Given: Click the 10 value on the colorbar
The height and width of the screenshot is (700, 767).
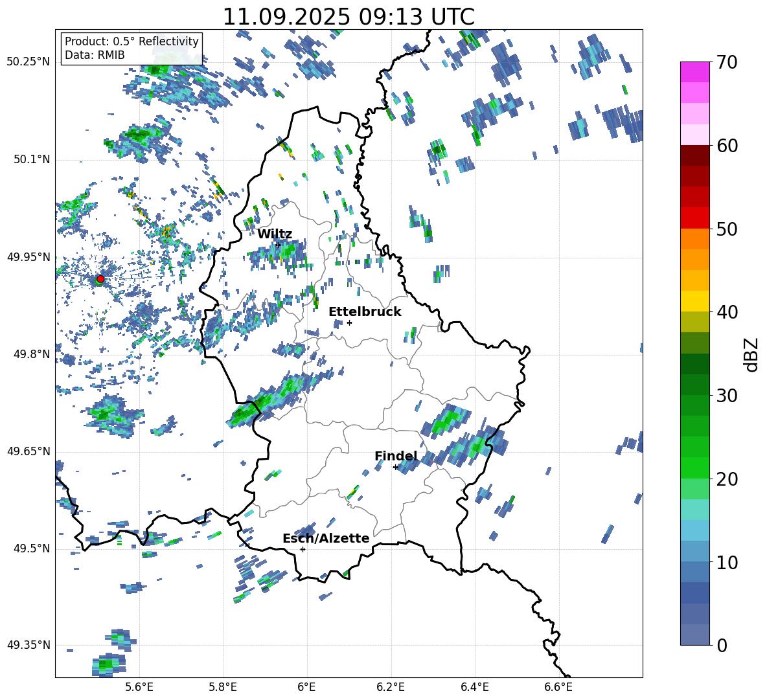Looking at the screenshot, I should click(726, 562).
